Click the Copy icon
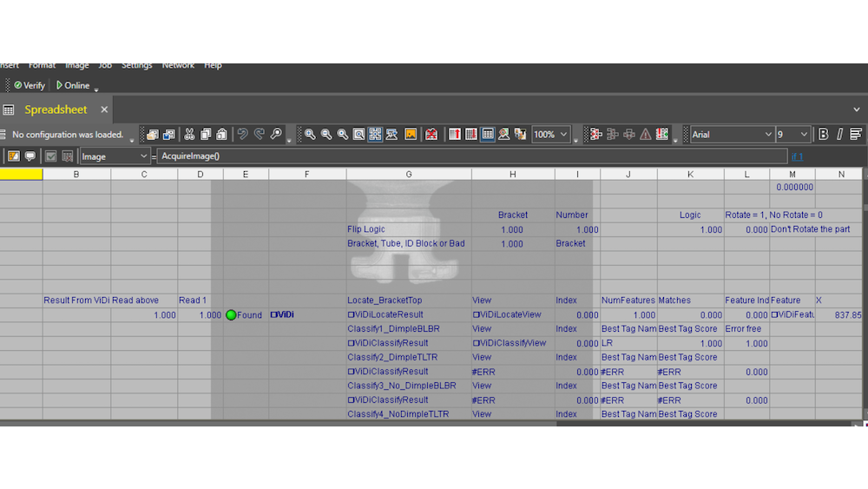The height and width of the screenshot is (489, 868). (x=206, y=135)
